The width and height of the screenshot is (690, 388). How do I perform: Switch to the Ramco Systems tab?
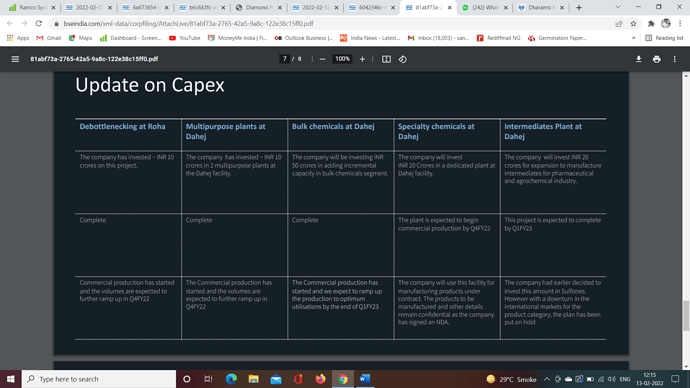[32, 7]
